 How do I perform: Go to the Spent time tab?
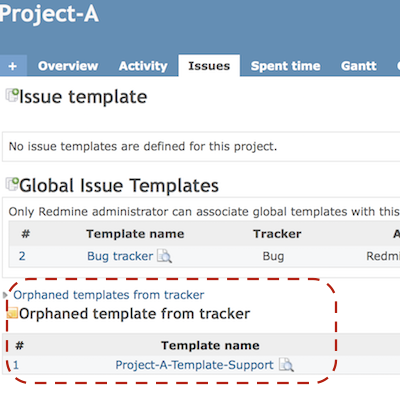point(285,66)
